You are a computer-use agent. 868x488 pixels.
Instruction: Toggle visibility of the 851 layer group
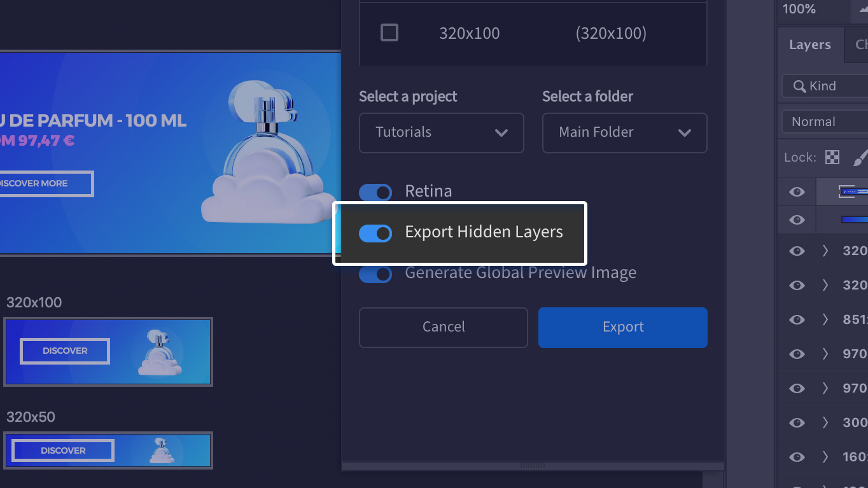[797, 319]
